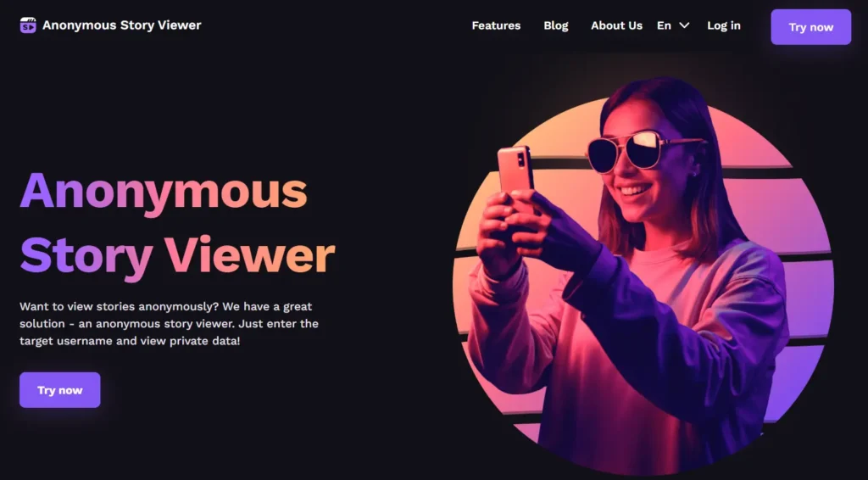Screen dimensions: 868x480
Task: Click the gradient word Anonymous in hero heading
Action: point(164,192)
